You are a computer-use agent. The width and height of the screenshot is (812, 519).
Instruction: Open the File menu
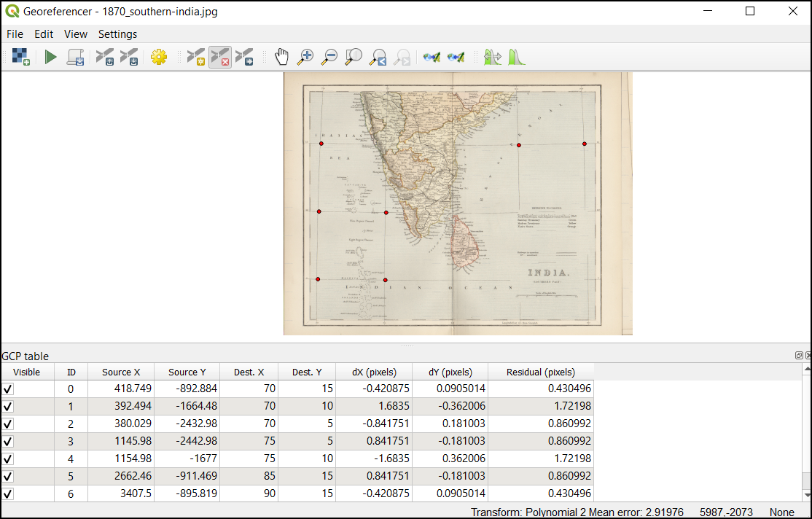click(x=15, y=34)
